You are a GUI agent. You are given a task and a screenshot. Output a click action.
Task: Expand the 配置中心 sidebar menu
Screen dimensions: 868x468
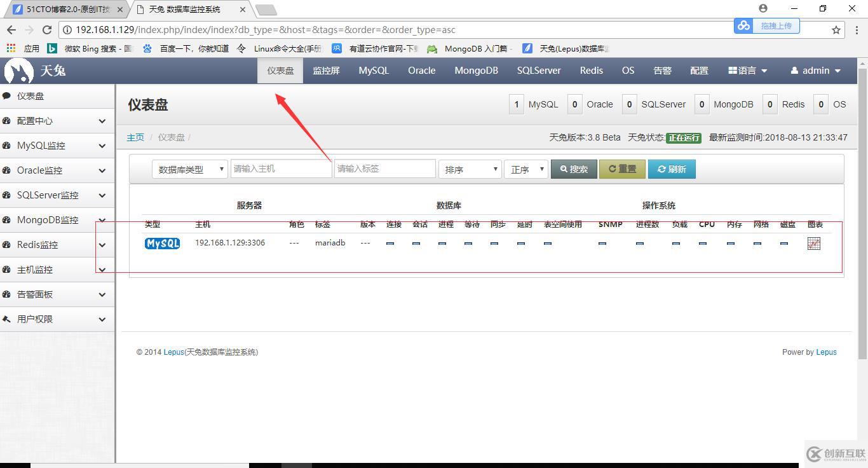tap(57, 121)
